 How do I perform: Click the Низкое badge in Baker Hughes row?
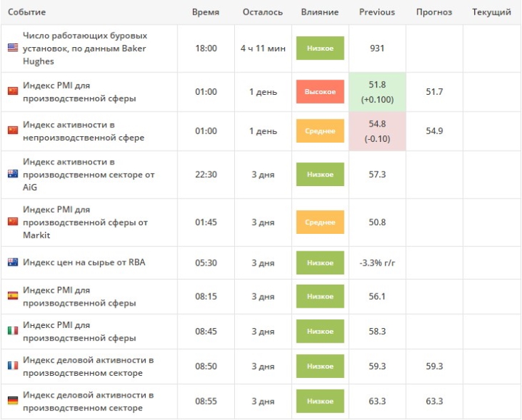(x=320, y=49)
